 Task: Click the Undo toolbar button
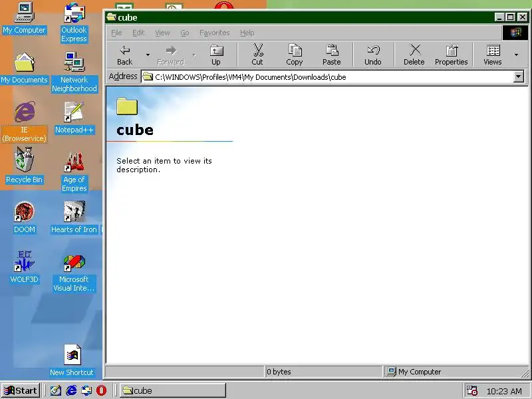click(x=373, y=55)
